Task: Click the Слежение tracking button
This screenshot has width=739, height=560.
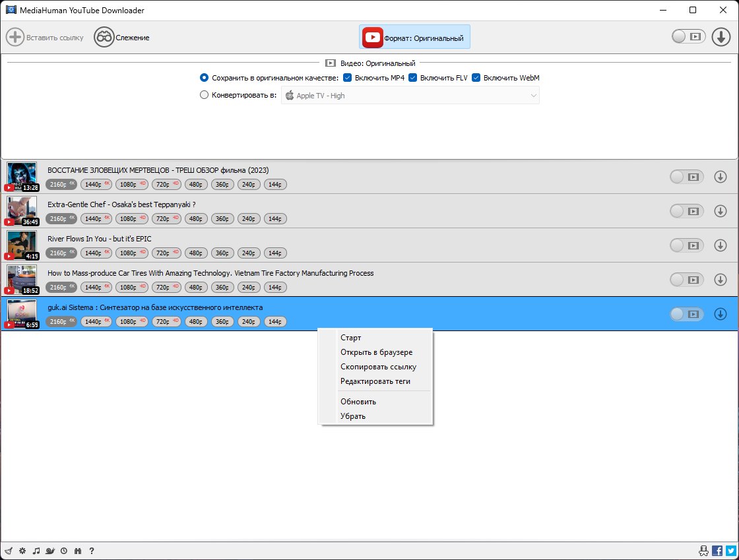Action: click(122, 38)
